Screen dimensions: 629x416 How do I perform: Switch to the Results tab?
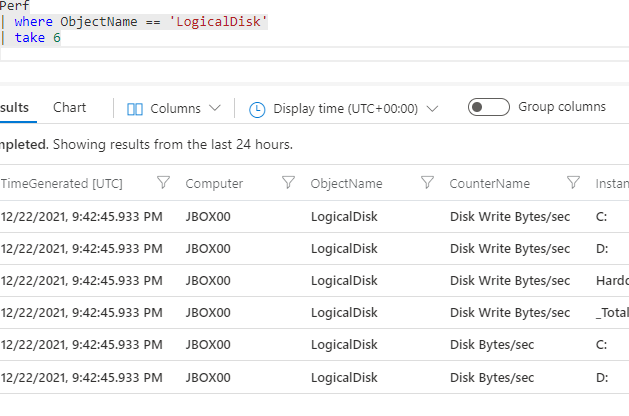(16, 107)
